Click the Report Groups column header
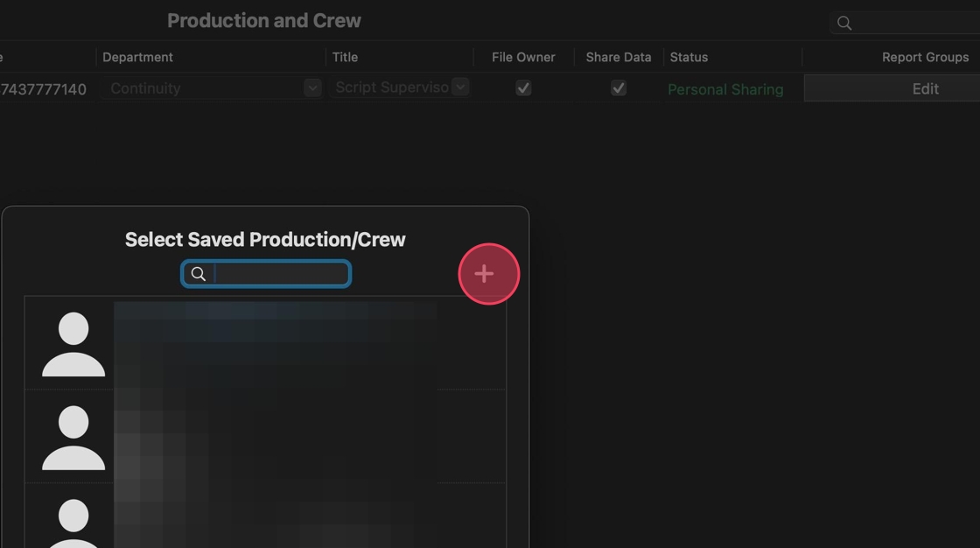This screenshot has height=548, width=980. pyautogui.click(x=925, y=57)
